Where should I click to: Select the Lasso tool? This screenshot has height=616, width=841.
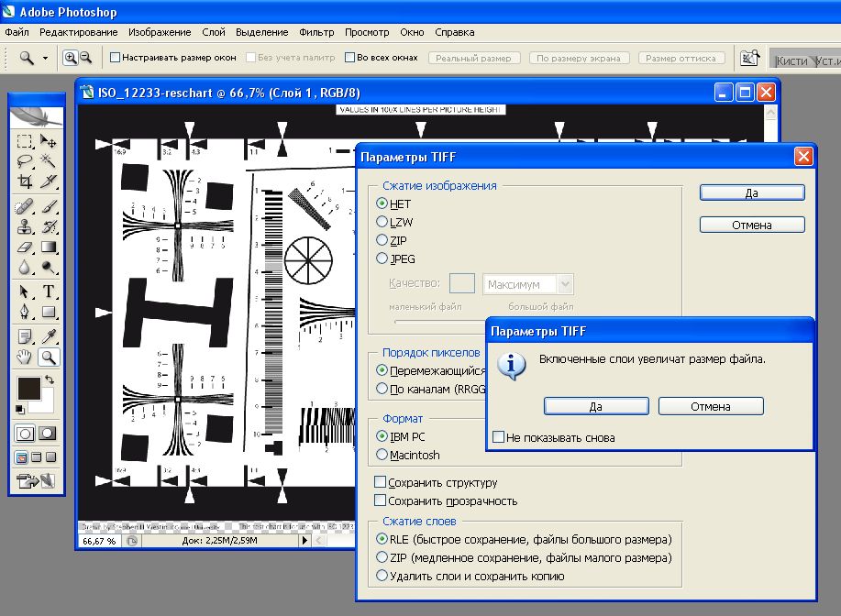point(25,160)
